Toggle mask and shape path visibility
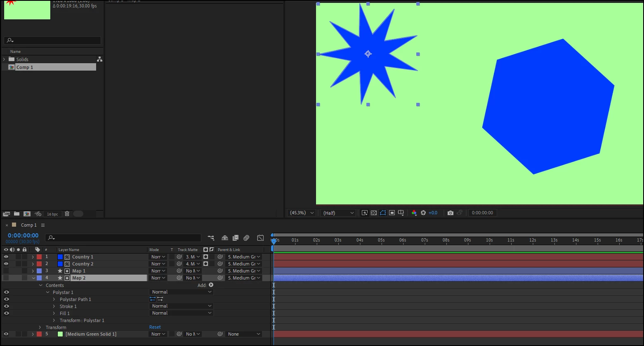 pos(383,213)
